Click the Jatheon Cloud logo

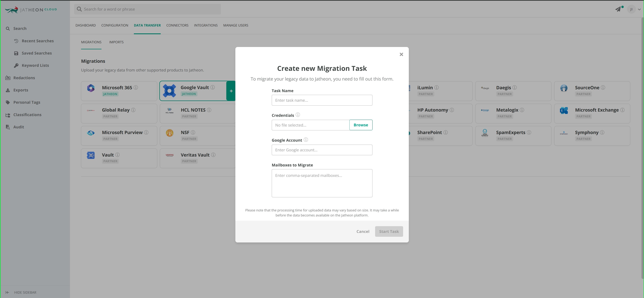pyautogui.click(x=31, y=10)
